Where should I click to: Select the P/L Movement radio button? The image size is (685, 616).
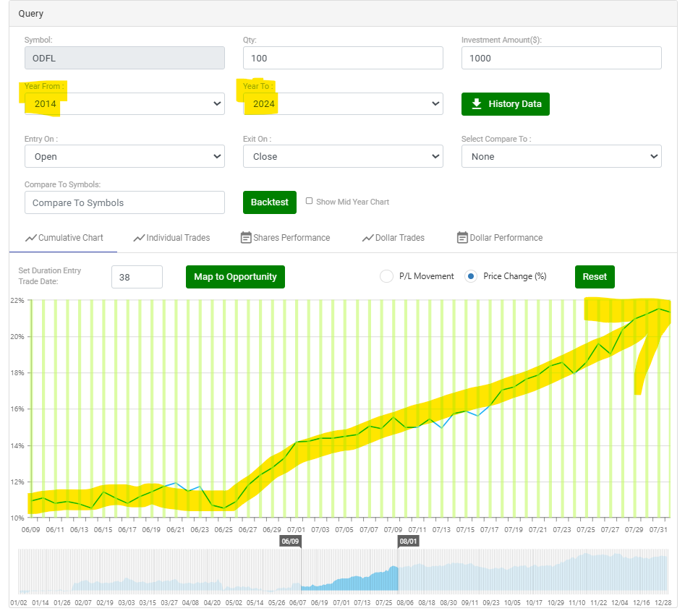[386, 276]
